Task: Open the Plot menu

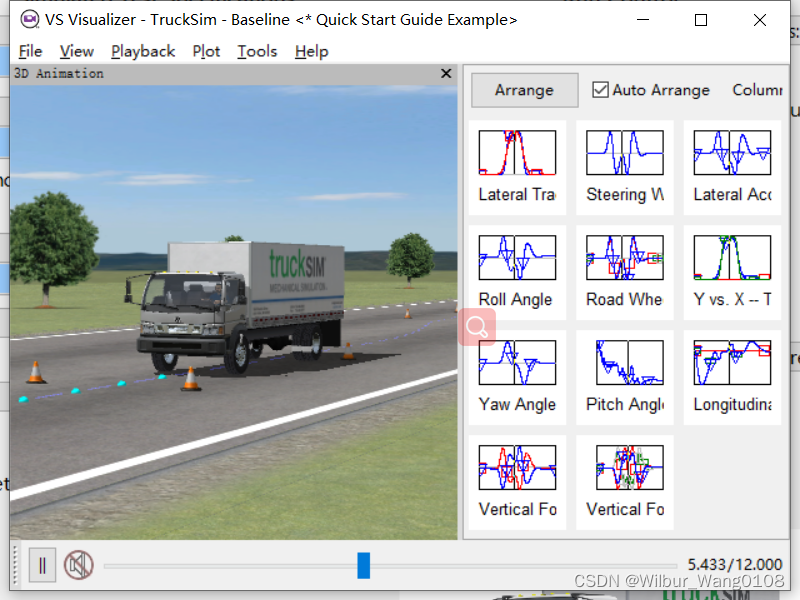Action: [x=206, y=52]
